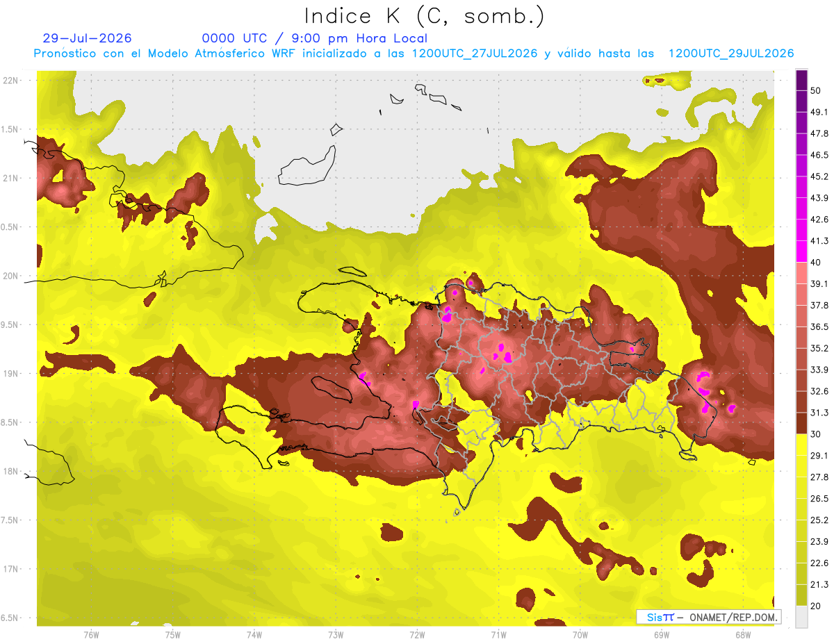Click the legend value '46.5'
Viewport: 834px width, 644px height.
(x=819, y=155)
